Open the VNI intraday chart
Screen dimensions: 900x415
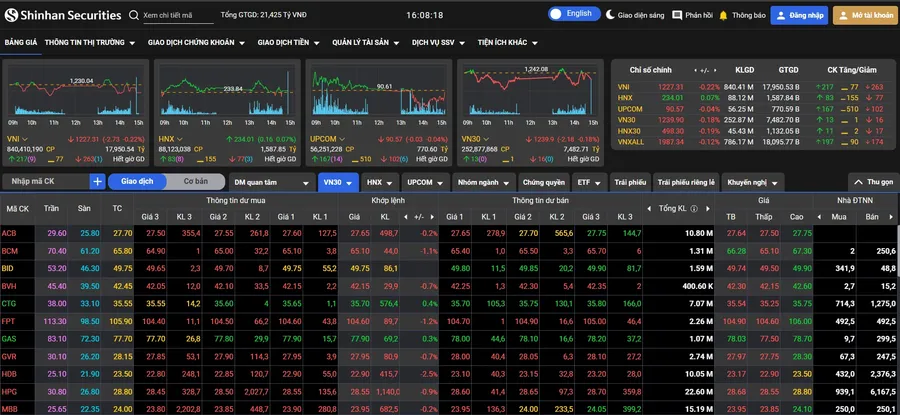click(x=75, y=95)
